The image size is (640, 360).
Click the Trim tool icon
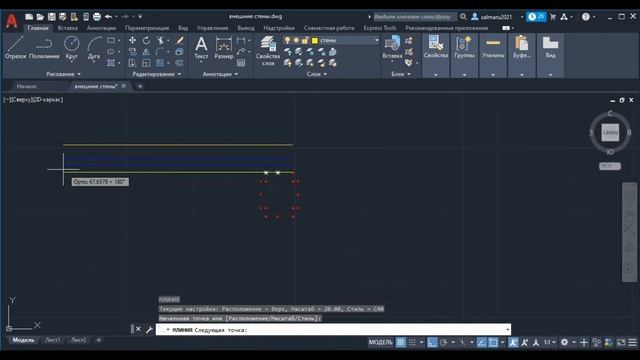click(161, 40)
